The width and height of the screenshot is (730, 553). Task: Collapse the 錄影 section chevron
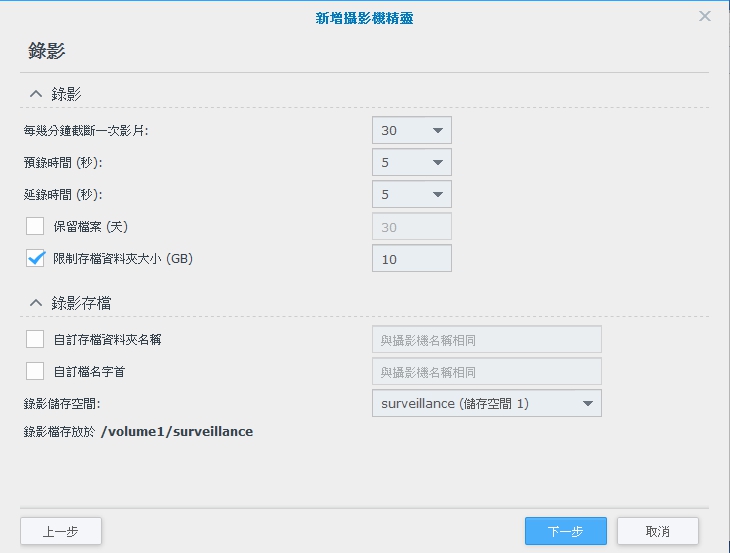click(36, 94)
